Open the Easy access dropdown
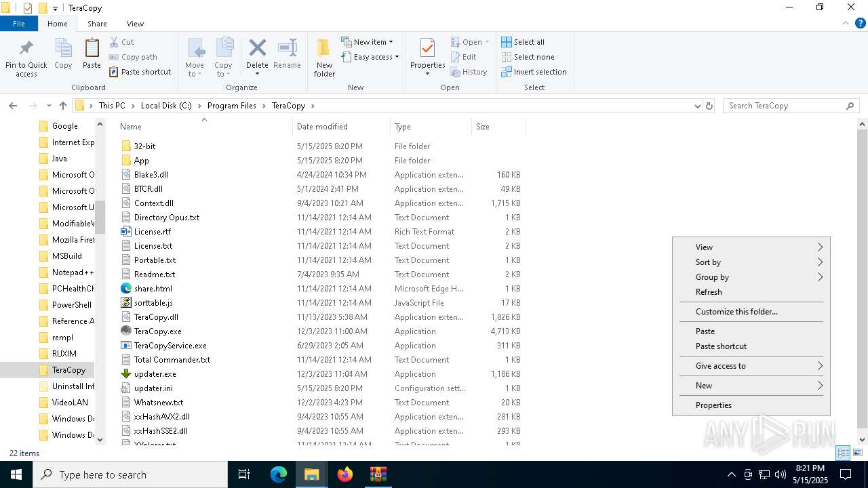This screenshot has height=488, width=868. [x=370, y=57]
